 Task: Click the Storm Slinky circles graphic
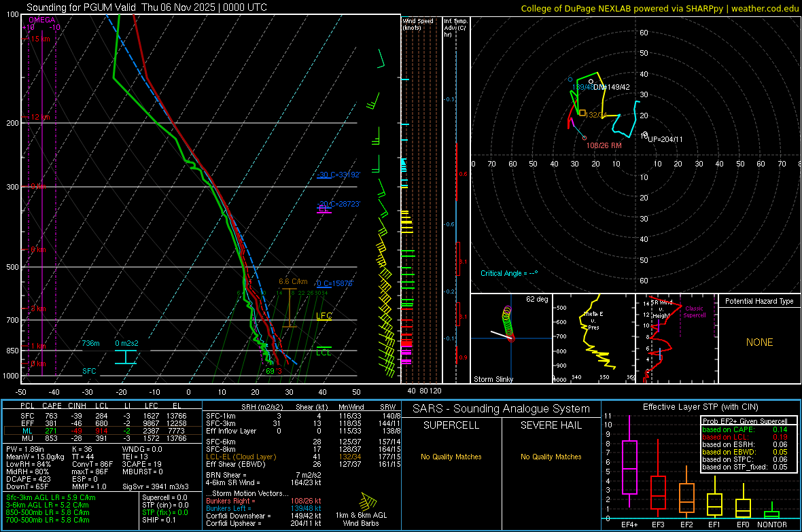point(508,323)
